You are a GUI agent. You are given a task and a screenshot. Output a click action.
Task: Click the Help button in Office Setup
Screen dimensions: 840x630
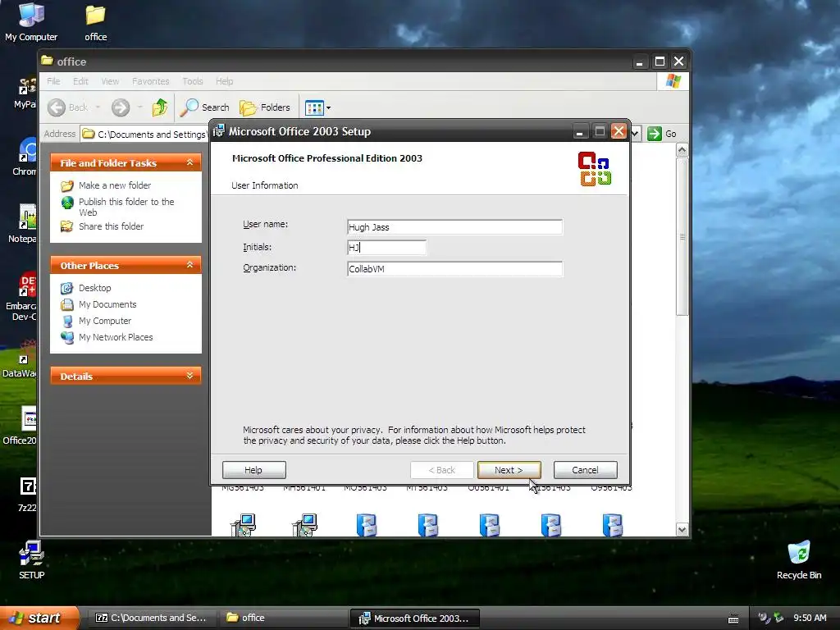[254, 470]
